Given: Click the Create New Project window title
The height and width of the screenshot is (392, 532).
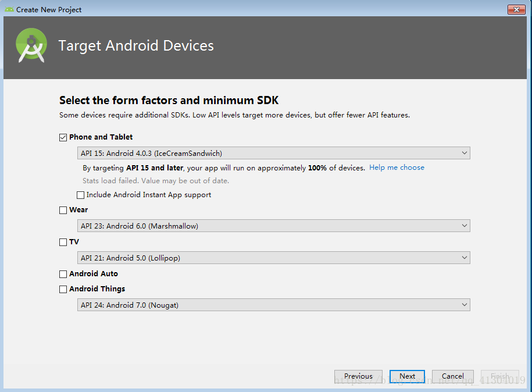Looking at the screenshot, I should coord(49,10).
